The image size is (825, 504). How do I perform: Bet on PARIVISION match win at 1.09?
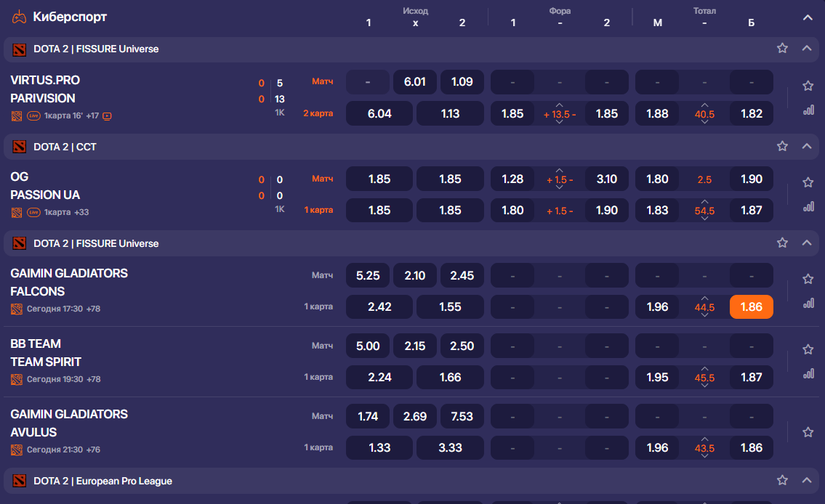tap(462, 82)
